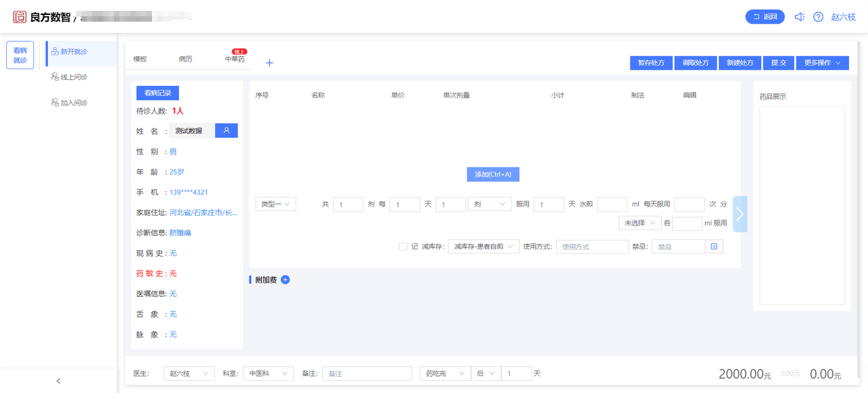The image size is (868, 393).
Task: Click 暂存处方 button
Action: [x=651, y=62]
